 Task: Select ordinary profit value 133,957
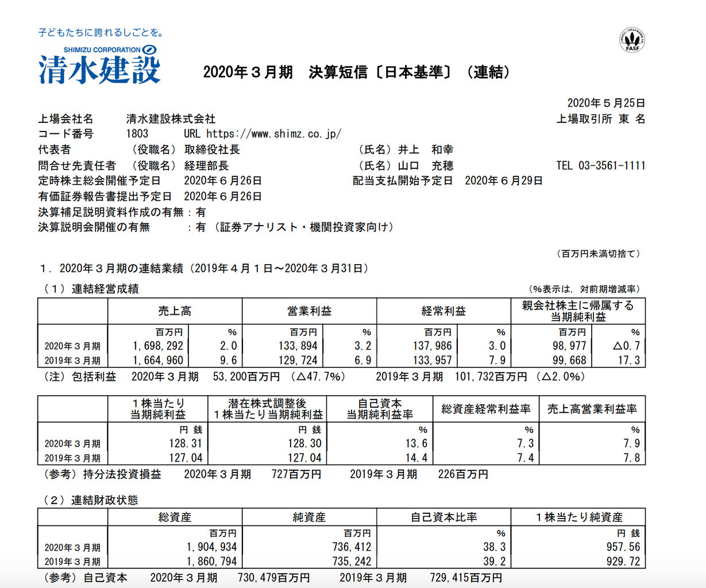click(432, 361)
